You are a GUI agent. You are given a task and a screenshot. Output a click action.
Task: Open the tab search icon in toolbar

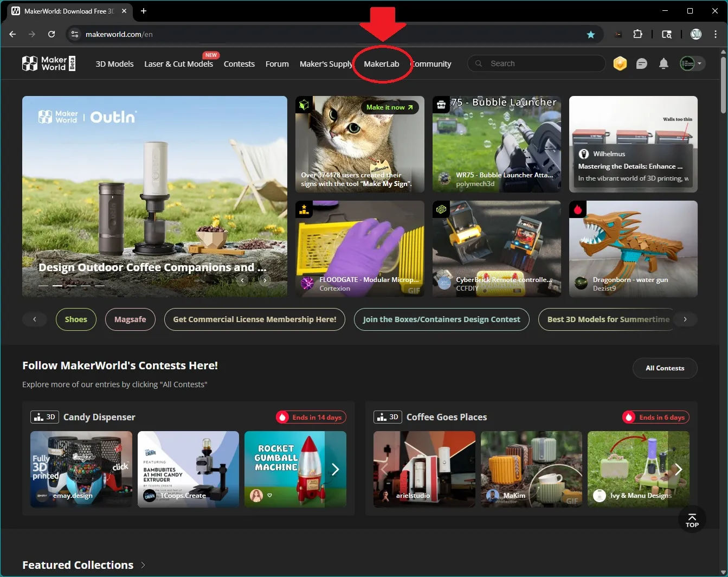[x=667, y=34]
